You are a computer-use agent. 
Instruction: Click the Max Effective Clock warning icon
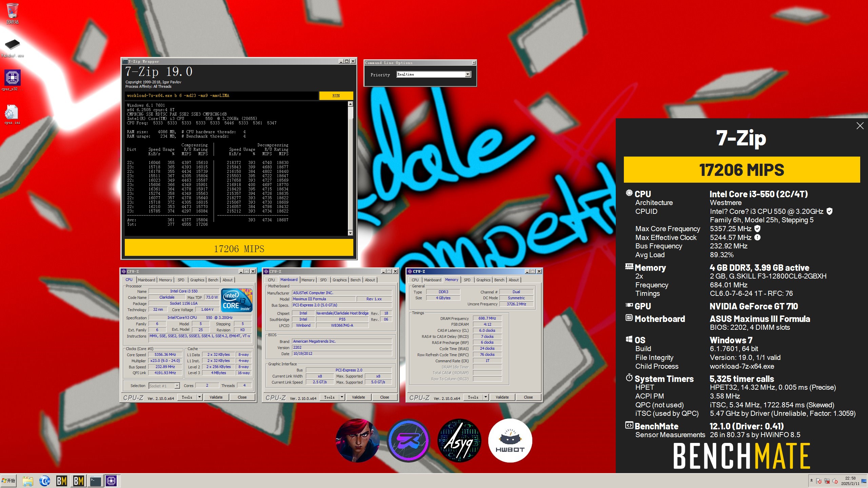click(757, 238)
